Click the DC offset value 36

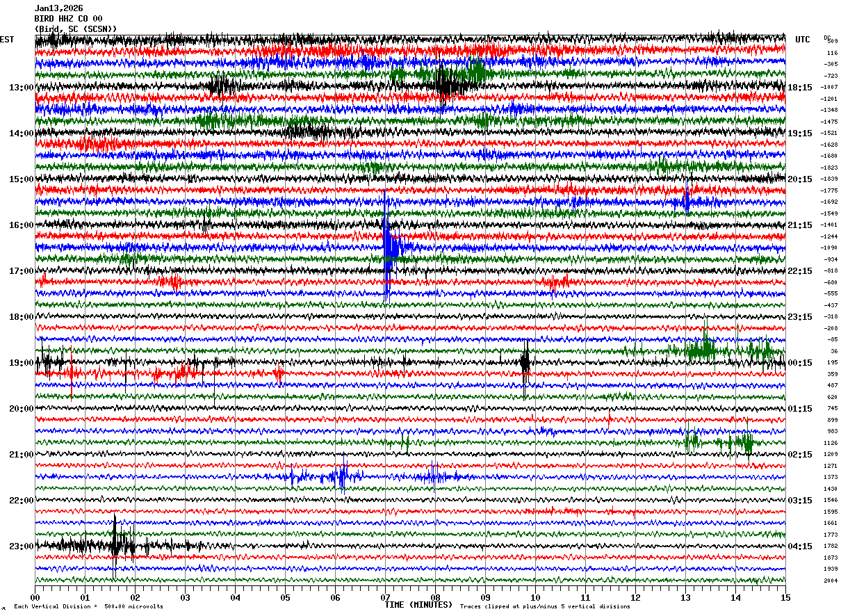834,352
